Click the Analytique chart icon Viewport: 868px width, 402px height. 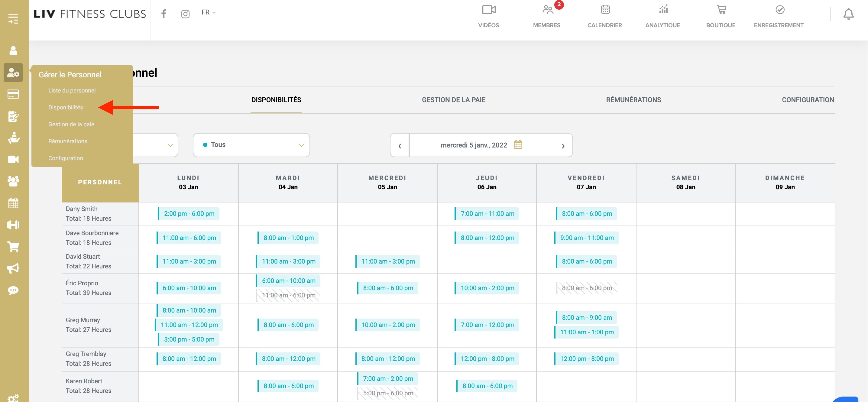(x=663, y=10)
